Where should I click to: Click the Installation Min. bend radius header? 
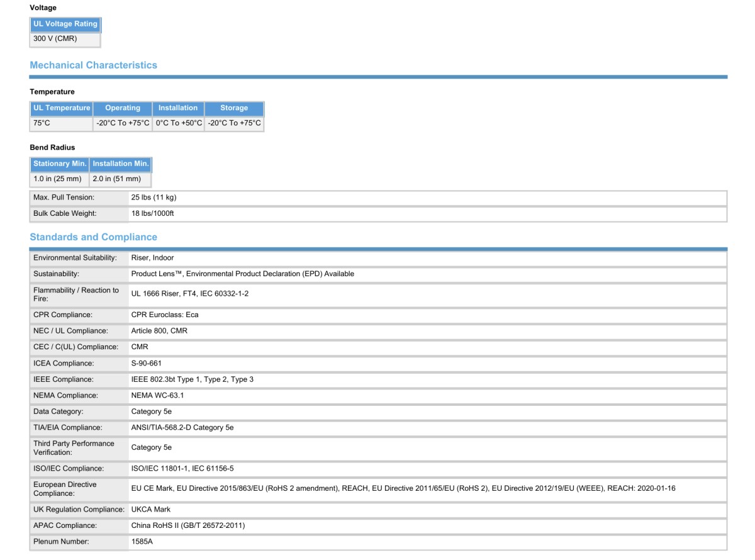(x=121, y=164)
